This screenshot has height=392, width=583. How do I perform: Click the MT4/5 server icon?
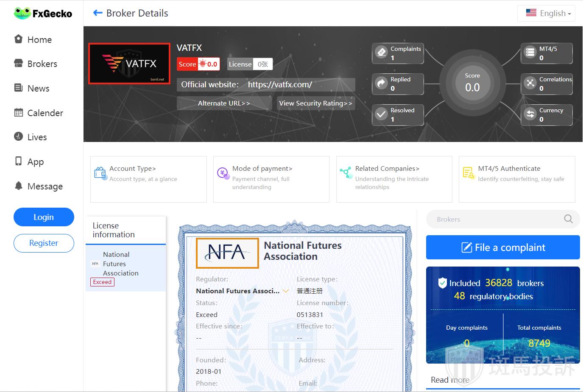click(530, 53)
